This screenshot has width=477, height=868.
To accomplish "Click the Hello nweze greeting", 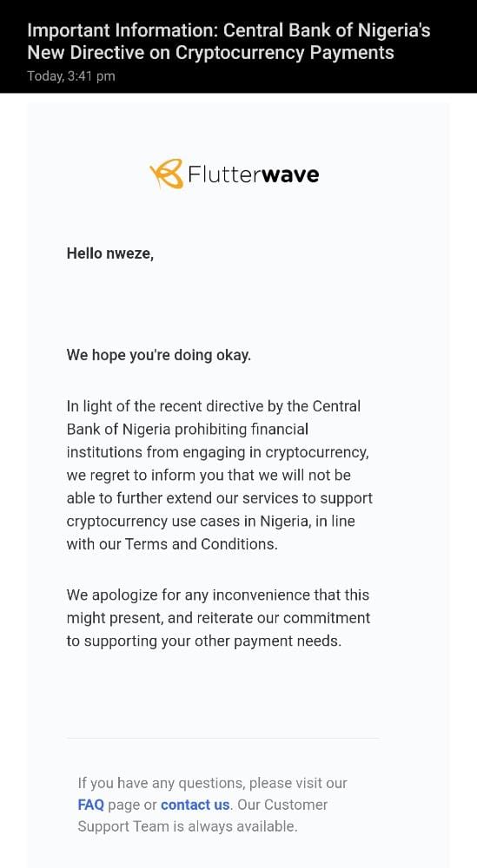I will click(109, 253).
